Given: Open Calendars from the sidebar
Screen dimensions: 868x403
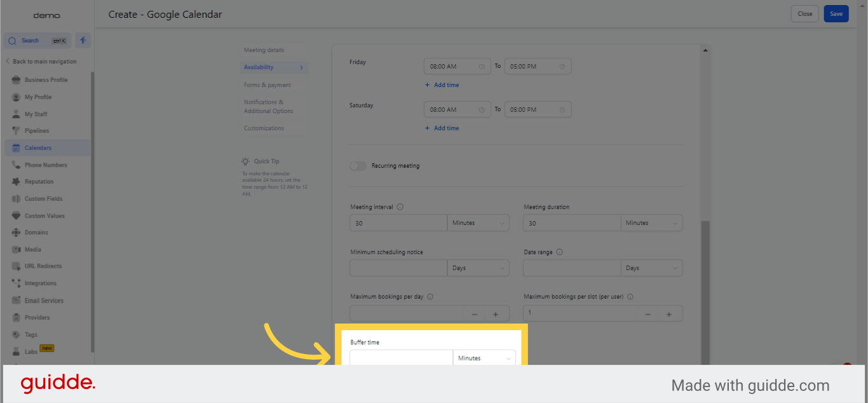Looking at the screenshot, I should (x=38, y=148).
